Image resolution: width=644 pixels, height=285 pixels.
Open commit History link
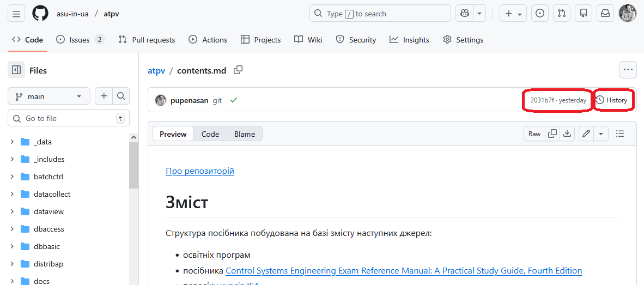(611, 100)
